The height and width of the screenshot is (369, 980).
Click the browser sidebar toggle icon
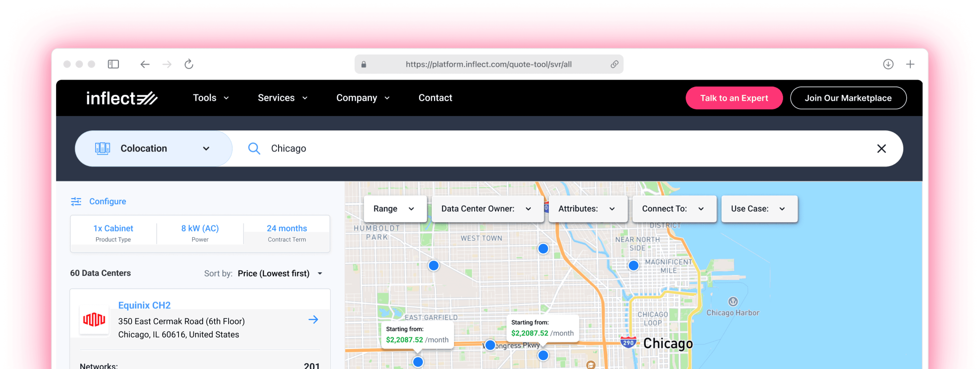click(113, 64)
